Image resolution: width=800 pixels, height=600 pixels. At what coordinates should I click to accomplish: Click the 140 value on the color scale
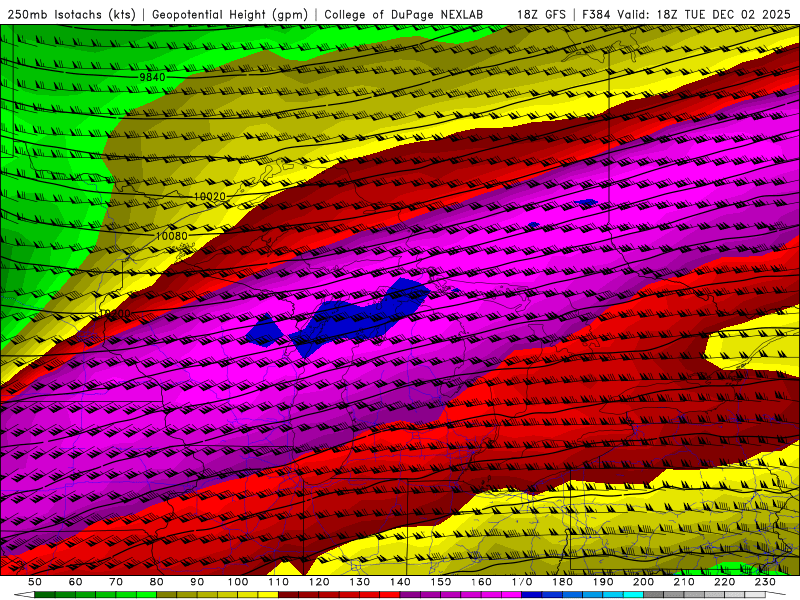click(400, 582)
